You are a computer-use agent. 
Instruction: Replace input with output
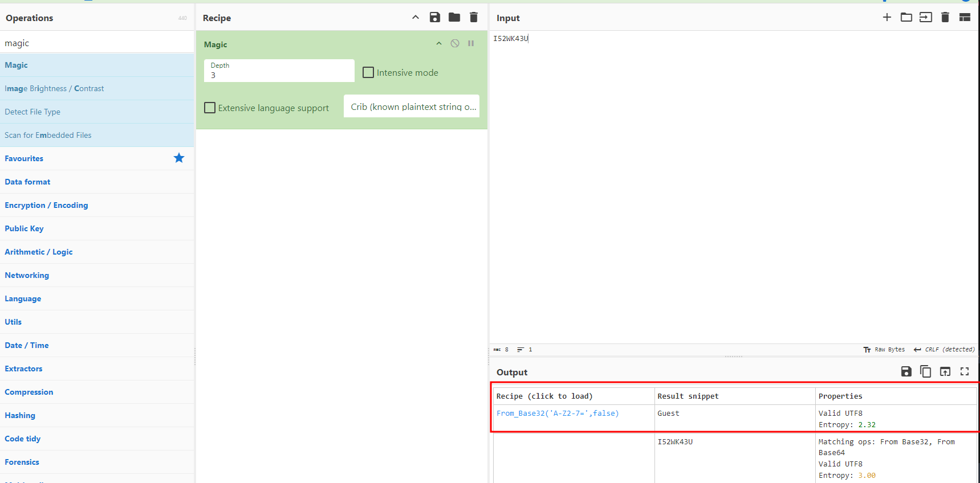pyautogui.click(x=945, y=372)
